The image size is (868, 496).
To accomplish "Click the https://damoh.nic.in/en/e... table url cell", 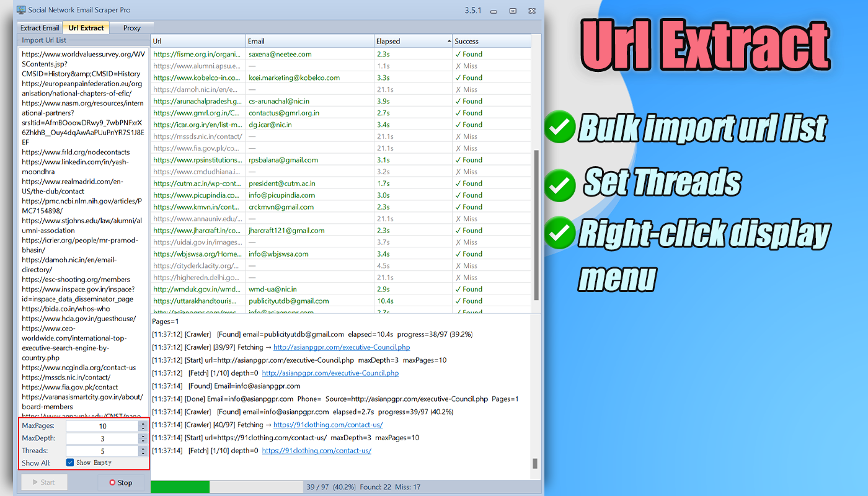I will click(x=198, y=89).
